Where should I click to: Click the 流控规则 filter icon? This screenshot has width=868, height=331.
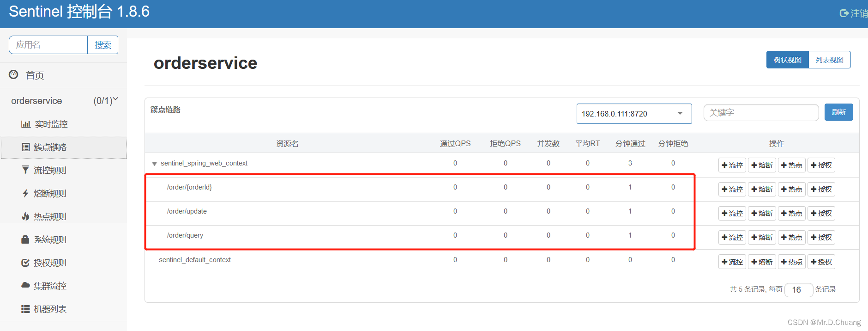coord(25,170)
